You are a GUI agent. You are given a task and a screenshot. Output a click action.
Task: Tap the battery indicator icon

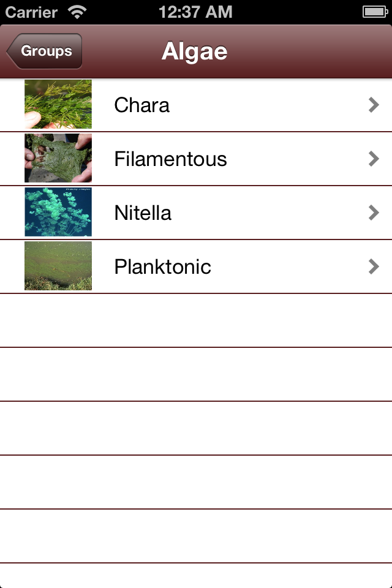click(x=374, y=12)
